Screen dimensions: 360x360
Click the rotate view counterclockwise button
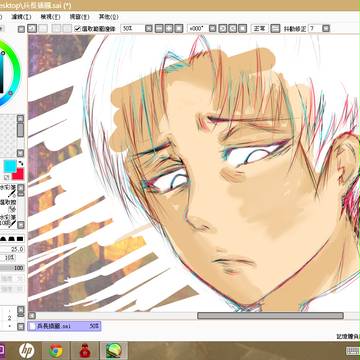coord(223,29)
